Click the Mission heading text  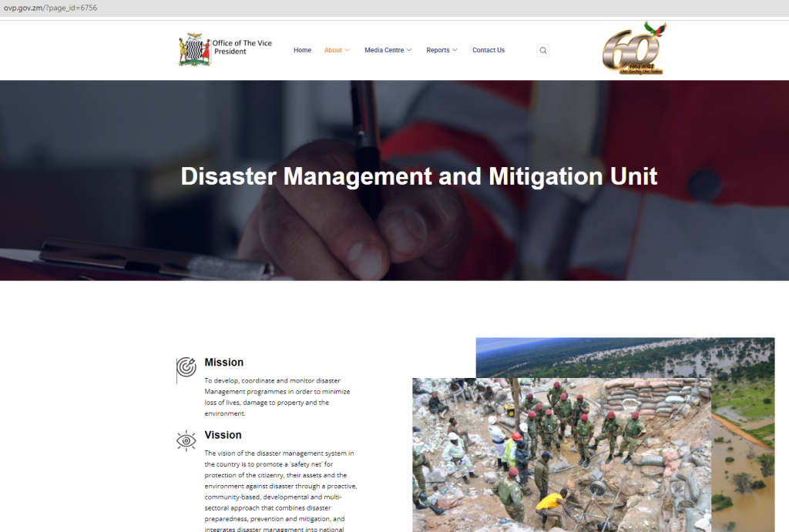(x=223, y=363)
